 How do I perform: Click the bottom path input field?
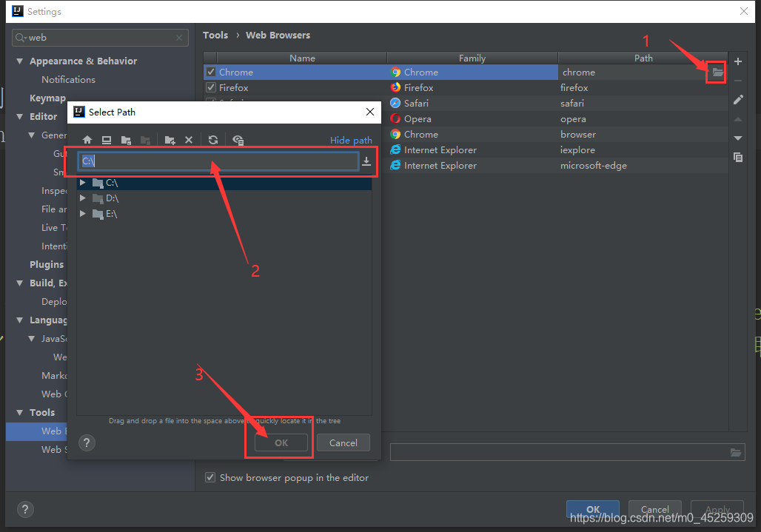567,453
